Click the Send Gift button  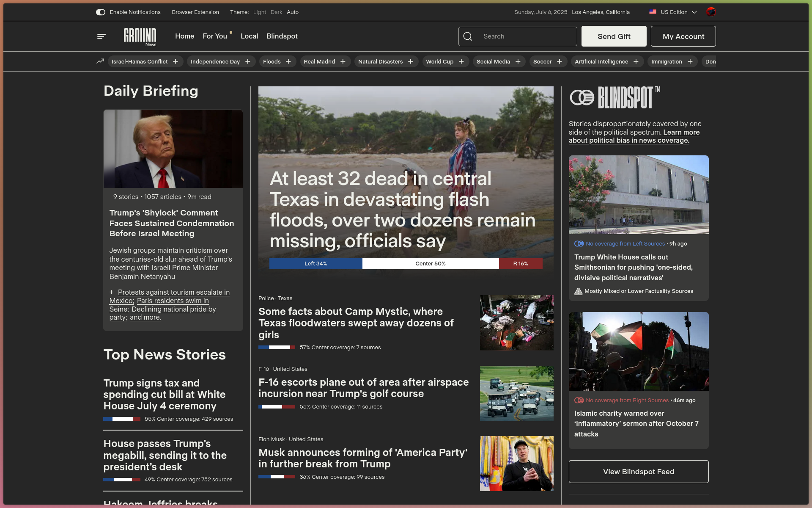[x=614, y=36]
